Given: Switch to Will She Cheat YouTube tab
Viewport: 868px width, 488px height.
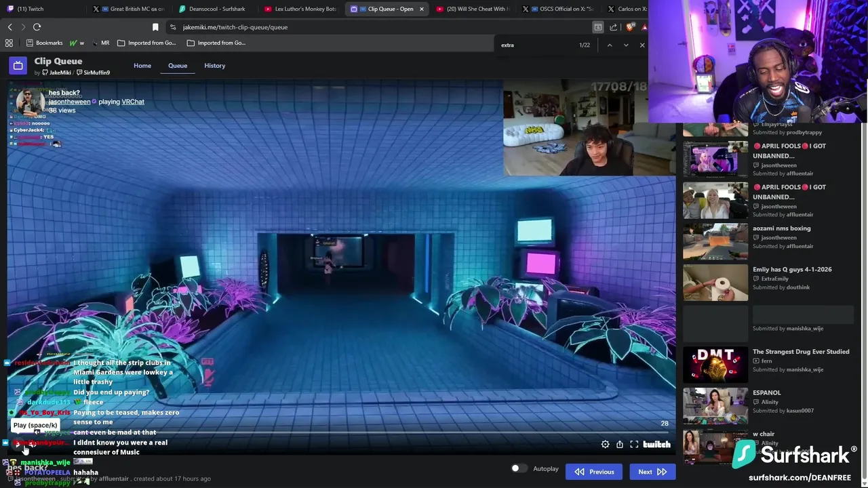Looking at the screenshot, I should tap(473, 9).
